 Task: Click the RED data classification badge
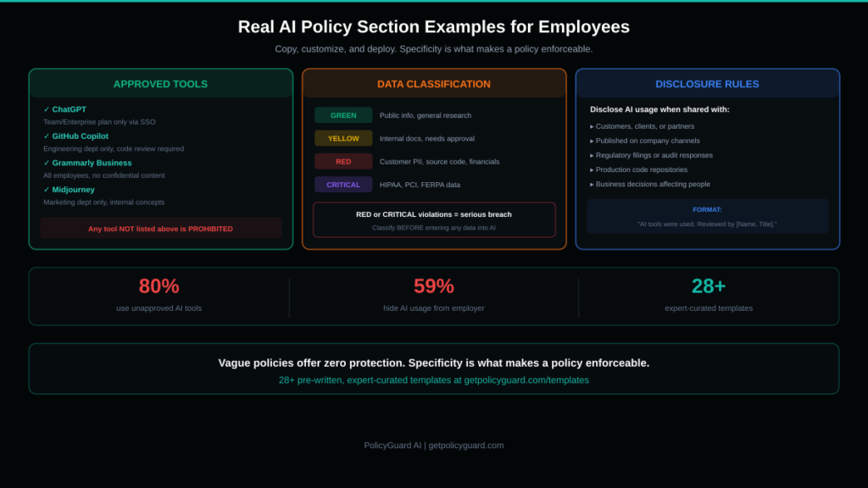pos(342,161)
